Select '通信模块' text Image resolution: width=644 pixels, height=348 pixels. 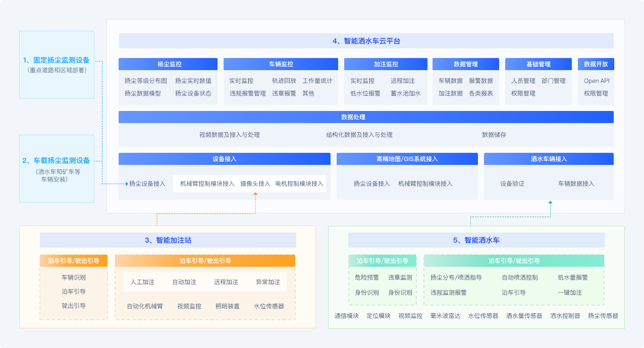[347, 316]
